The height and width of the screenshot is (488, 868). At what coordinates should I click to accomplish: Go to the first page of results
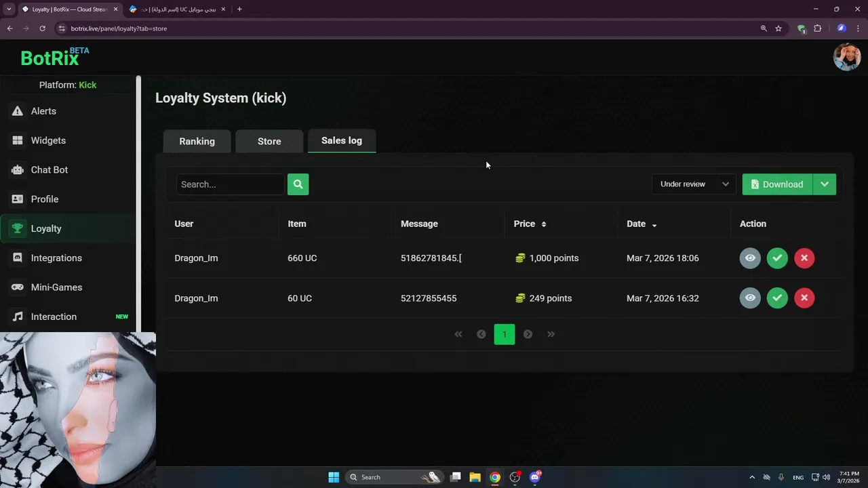point(458,334)
